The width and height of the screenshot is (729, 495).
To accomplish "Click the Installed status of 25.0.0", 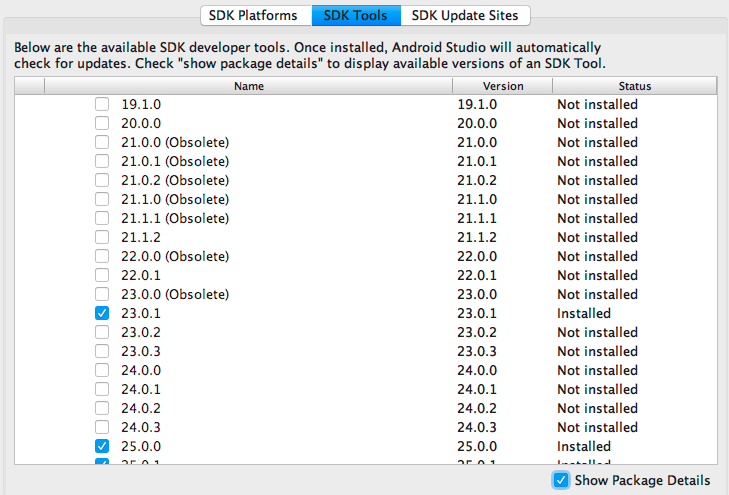I will (x=584, y=446).
